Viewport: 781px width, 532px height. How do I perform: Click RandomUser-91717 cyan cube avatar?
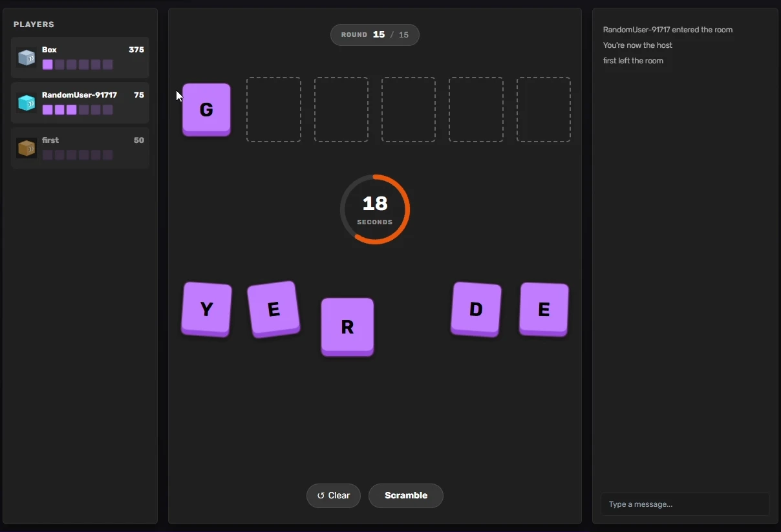(27, 103)
